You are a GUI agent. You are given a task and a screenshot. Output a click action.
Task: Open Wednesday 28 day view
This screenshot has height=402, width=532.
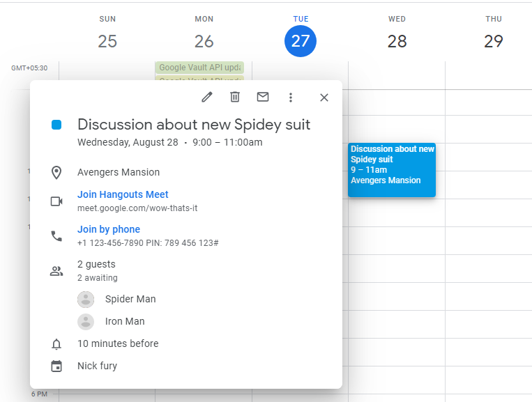point(397,41)
